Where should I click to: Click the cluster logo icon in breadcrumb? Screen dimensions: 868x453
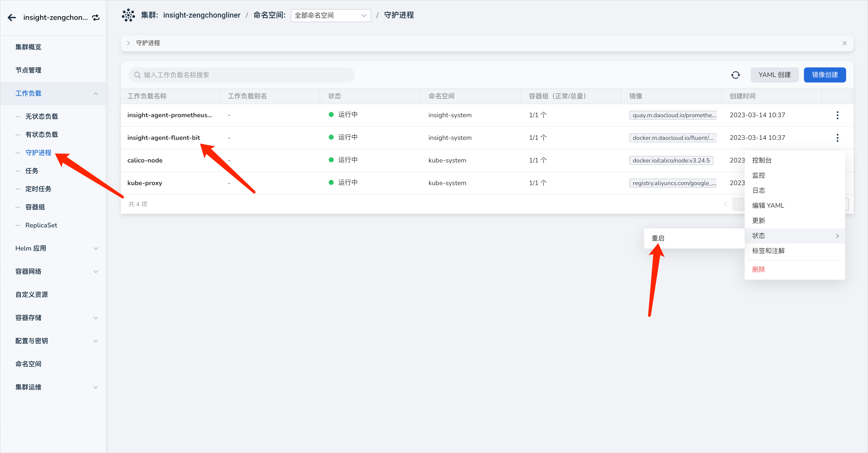(x=128, y=15)
